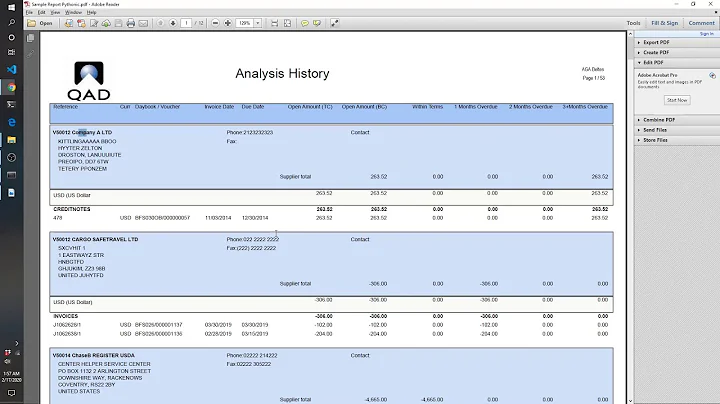Click reference 'J106262S/1' invoice row
Image resolution: width=720 pixels, height=404 pixels.
tap(67, 325)
